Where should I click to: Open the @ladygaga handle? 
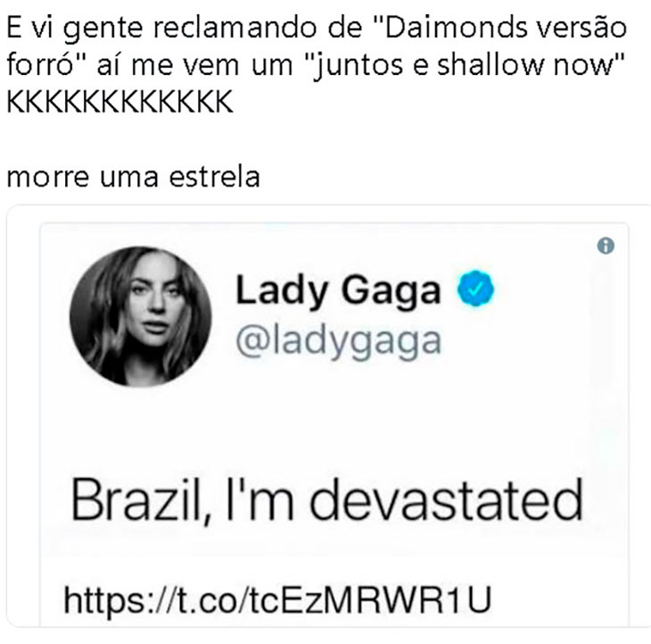click(338, 343)
